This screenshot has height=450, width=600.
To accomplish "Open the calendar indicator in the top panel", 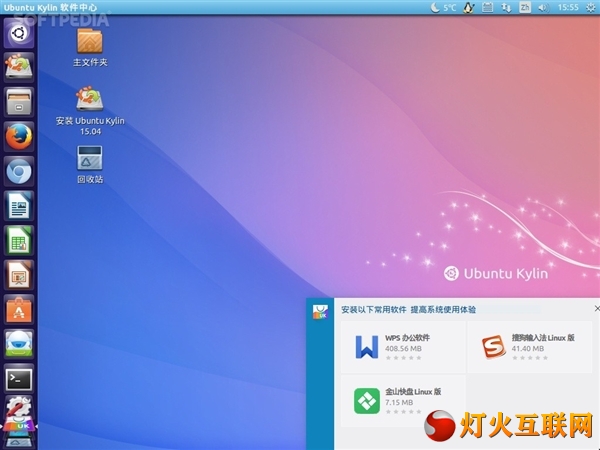I will click(487, 7).
